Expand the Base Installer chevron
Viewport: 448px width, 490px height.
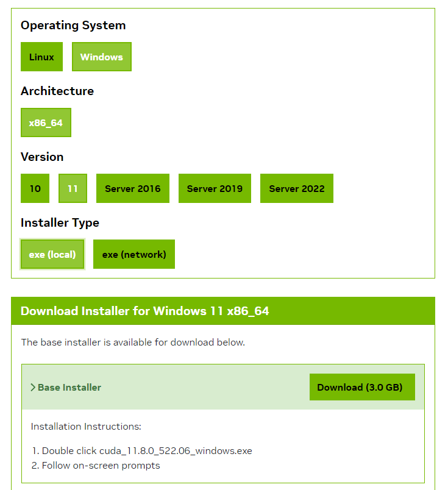click(33, 388)
